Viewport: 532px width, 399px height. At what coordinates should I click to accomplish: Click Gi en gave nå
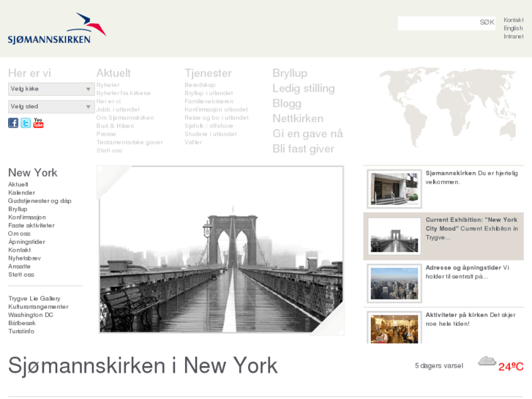click(x=308, y=134)
